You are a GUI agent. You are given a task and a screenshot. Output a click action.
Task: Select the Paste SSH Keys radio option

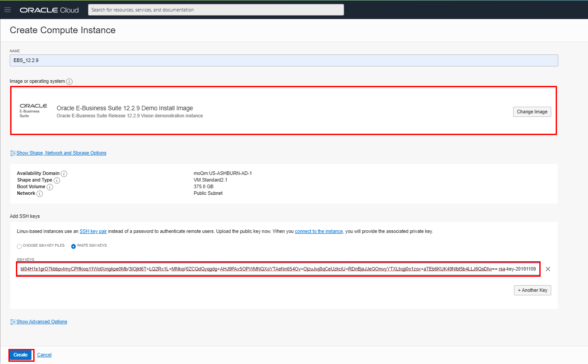[73, 246]
